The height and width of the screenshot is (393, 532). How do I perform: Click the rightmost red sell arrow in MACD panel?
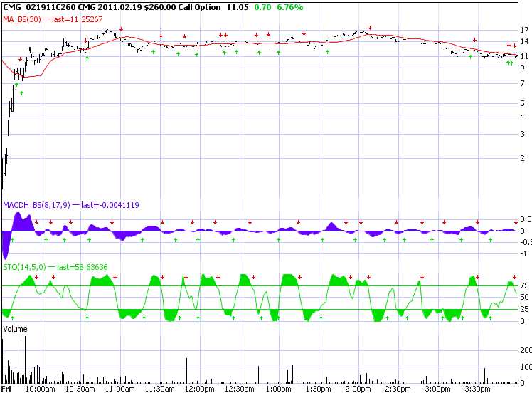click(516, 221)
